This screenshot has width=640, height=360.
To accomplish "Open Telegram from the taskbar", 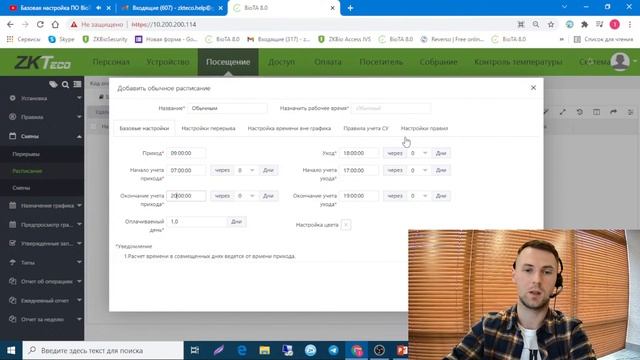I will (x=333, y=350).
